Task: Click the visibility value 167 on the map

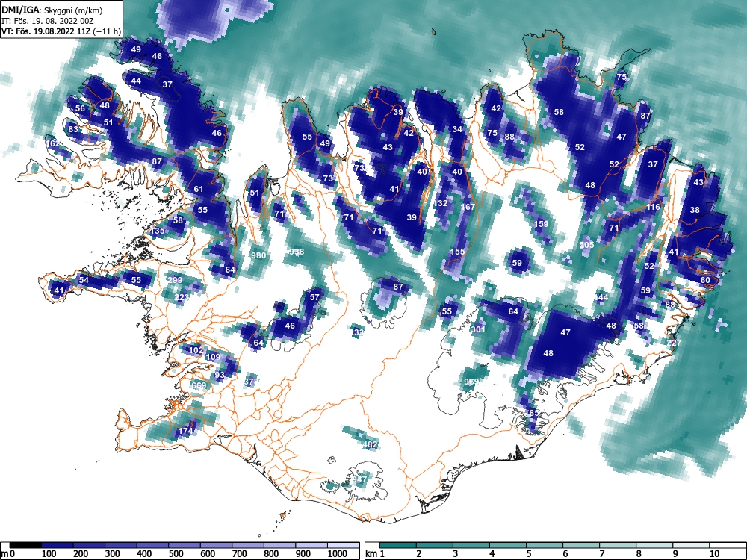Action: click(468, 207)
